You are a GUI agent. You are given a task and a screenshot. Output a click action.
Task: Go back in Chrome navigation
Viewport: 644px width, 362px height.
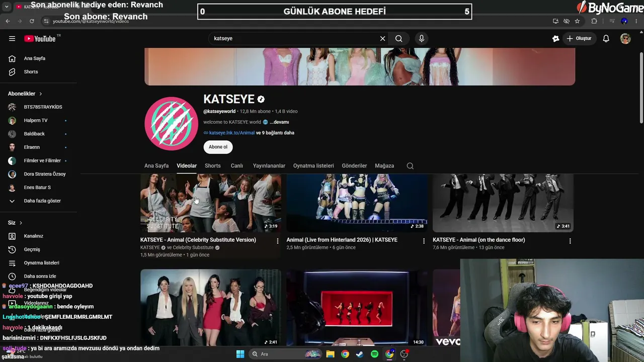click(x=8, y=21)
